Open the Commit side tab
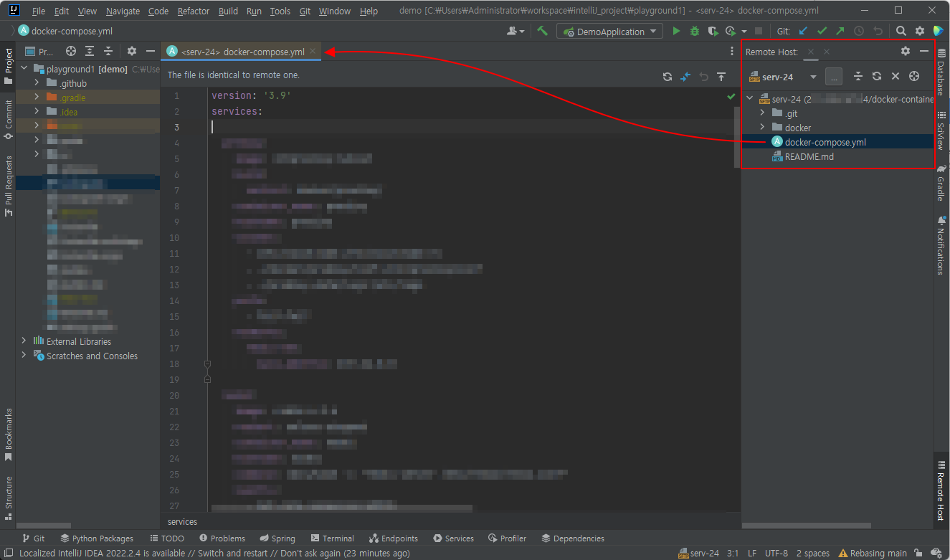Image resolution: width=950 pixels, height=560 pixels. (8, 119)
